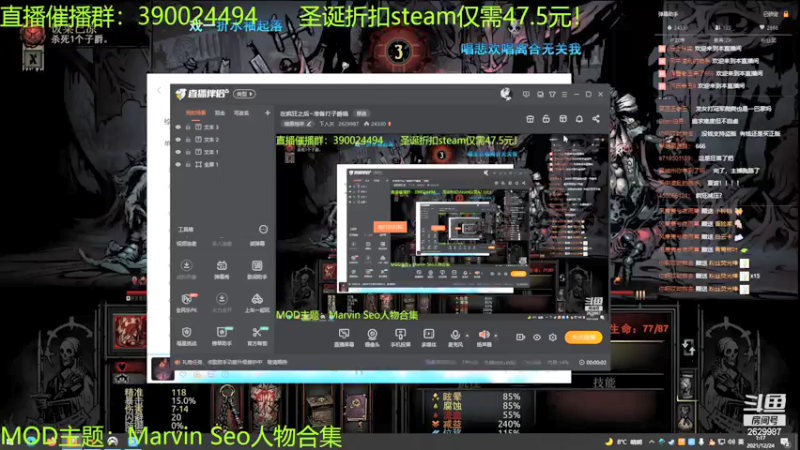Viewport: 800px width, 450px height.
Task: Click the 修改 button beside stream title
Action: (362, 113)
